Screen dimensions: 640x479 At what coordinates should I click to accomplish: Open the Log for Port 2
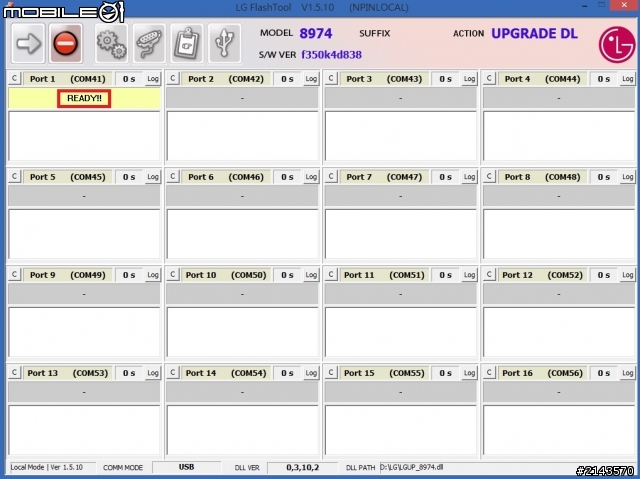[311, 79]
